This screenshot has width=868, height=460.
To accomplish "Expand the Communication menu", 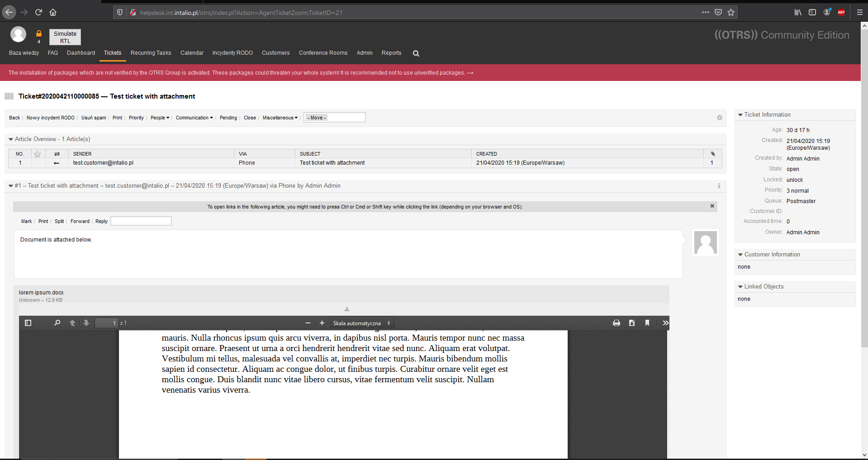I will 194,118.
